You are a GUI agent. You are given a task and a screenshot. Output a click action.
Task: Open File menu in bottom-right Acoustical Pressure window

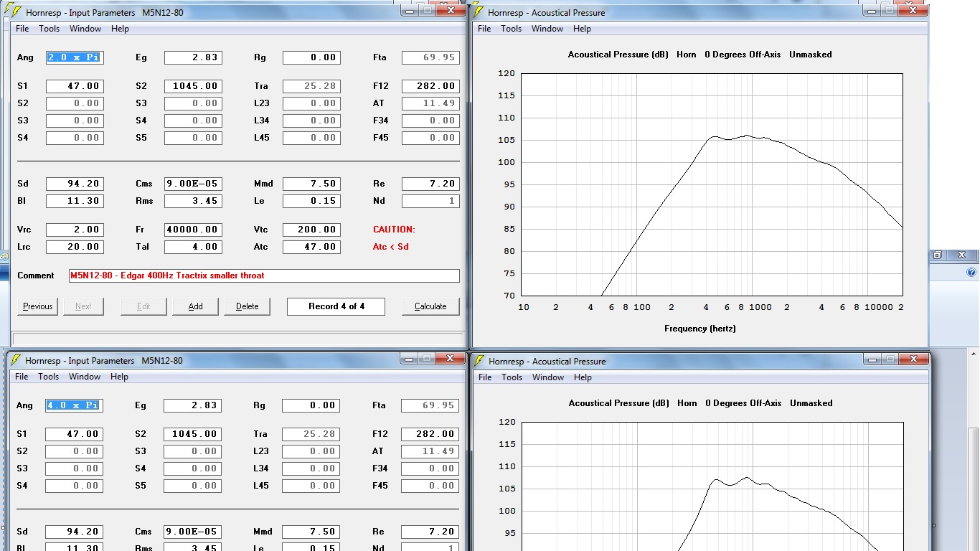pyautogui.click(x=485, y=377)
